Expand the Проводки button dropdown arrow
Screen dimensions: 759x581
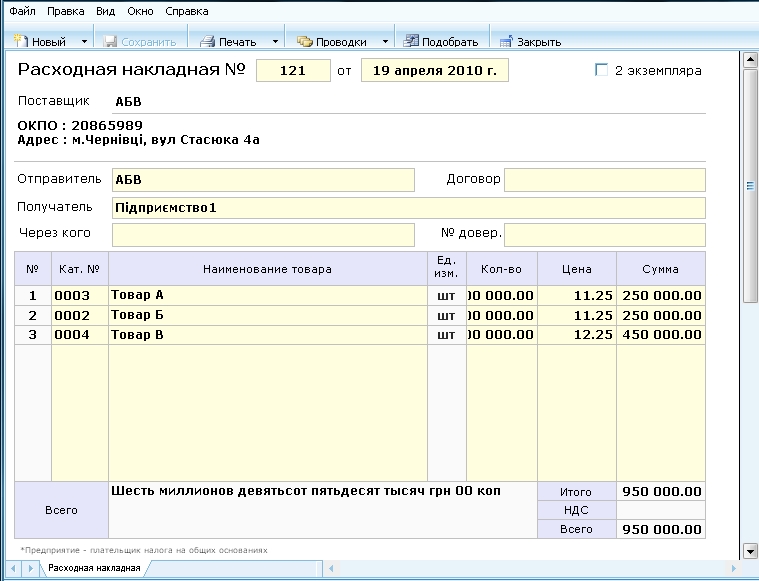pos(385,42)
